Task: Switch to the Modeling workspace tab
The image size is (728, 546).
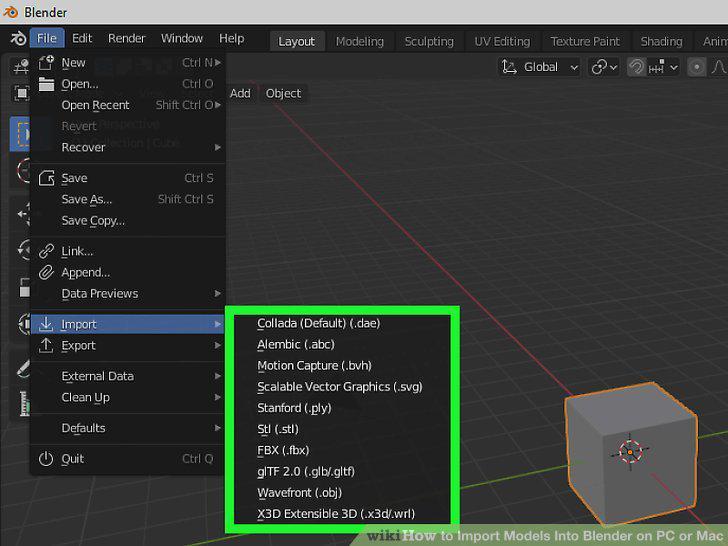Action: [x=360, y=41]
